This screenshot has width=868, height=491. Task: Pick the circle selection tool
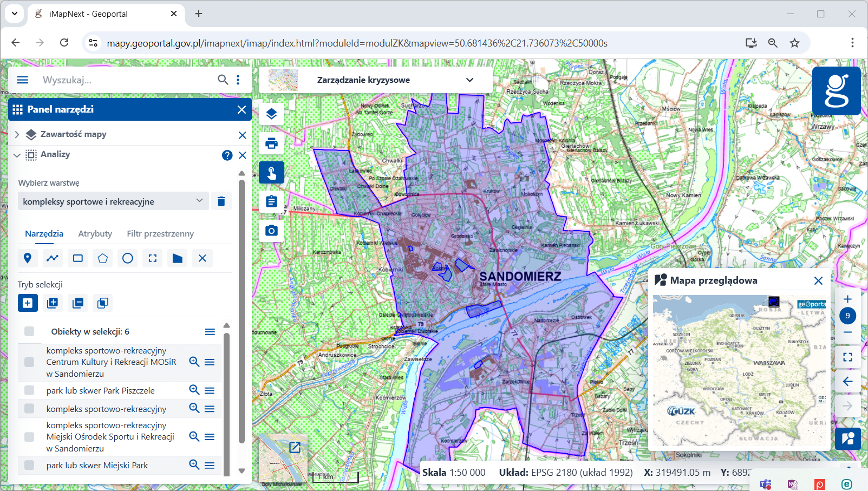pyautogui.click(x=127, y=258)
